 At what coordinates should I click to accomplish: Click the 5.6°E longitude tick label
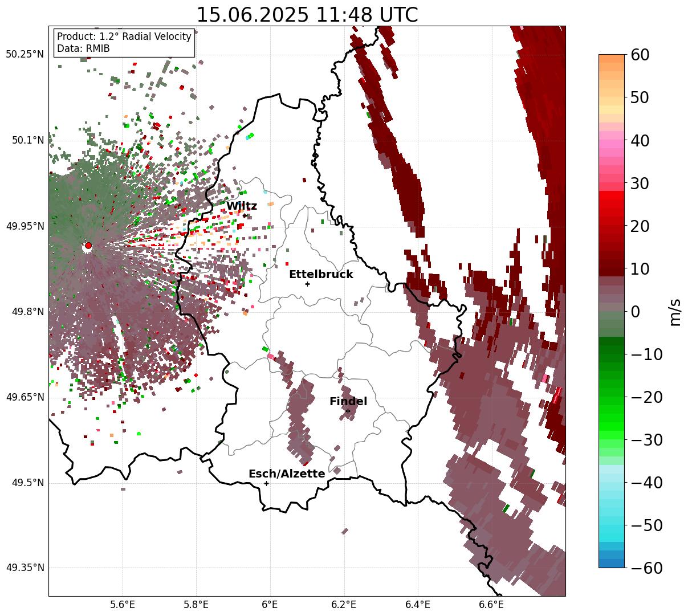(x=123, y=605)
